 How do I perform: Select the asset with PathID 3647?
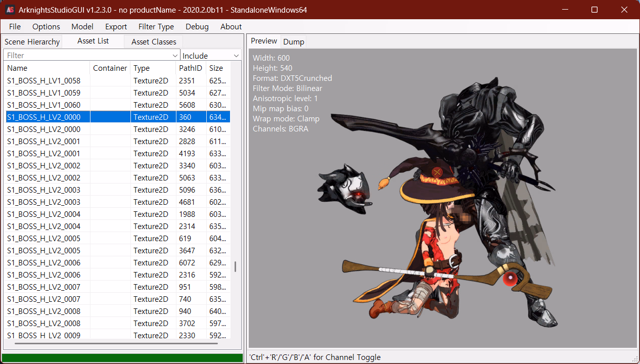click(118, 250)
